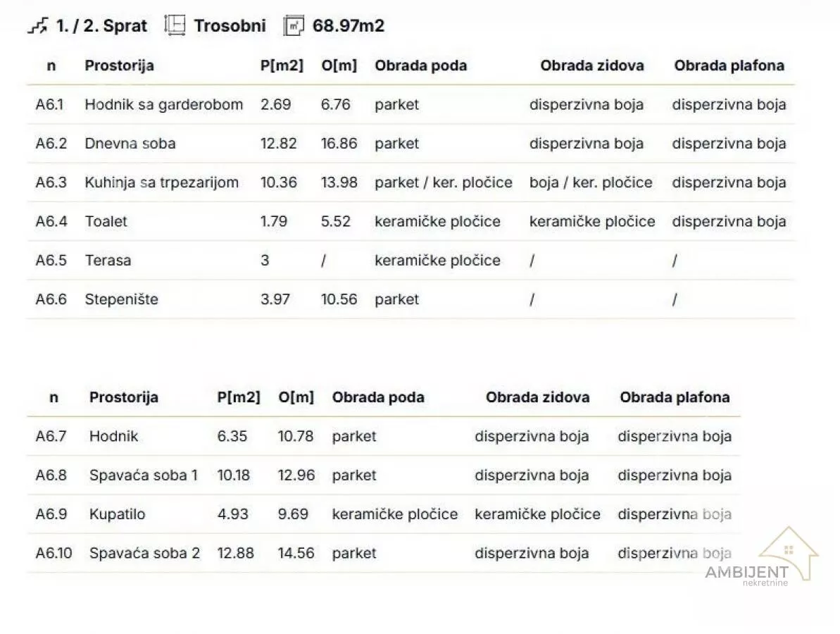Viewport: 840px width, 634px height.
Task: Click the A6.7 Hodnik row
Action: point(384,436)
